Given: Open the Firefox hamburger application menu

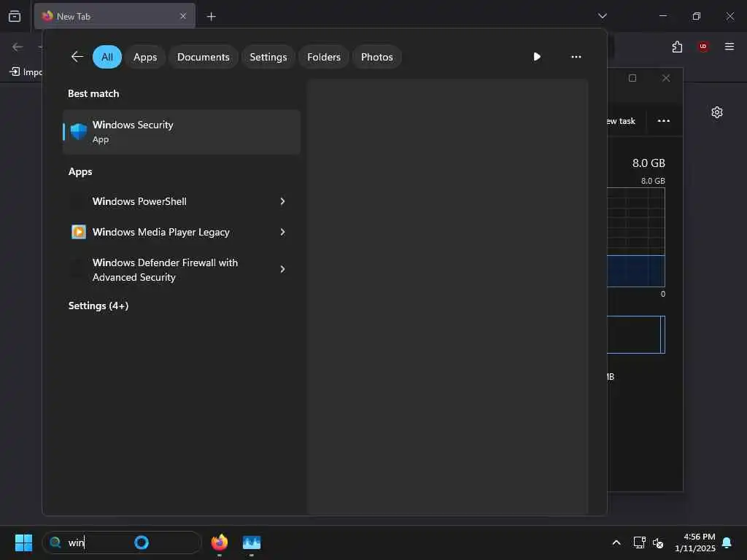Looking at the screenshot, I should point(729,46).
